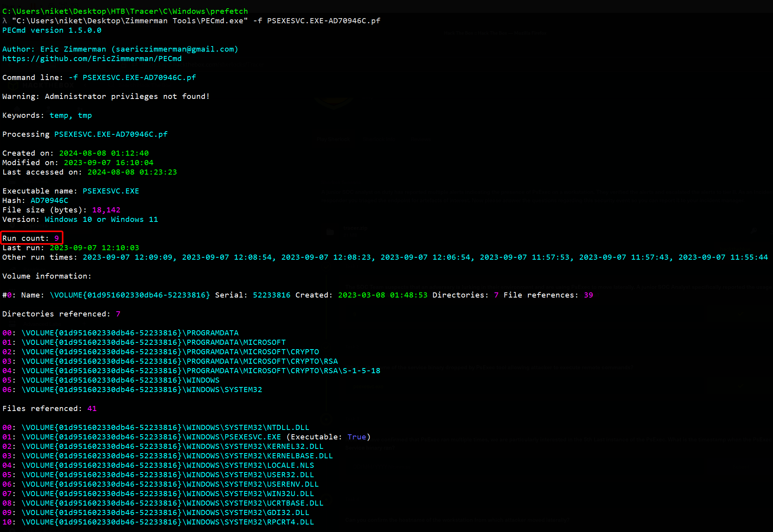Screen dimensions: 773x532
Task: Click the Modified on date 2023-09-07 16:10:04
Action: coord(109,163)
